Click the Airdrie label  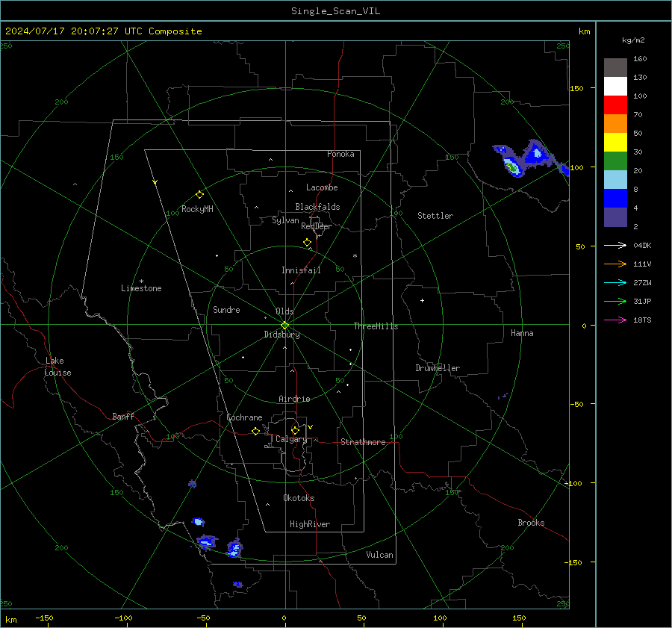pyautogui.click(x=294, y=399)
